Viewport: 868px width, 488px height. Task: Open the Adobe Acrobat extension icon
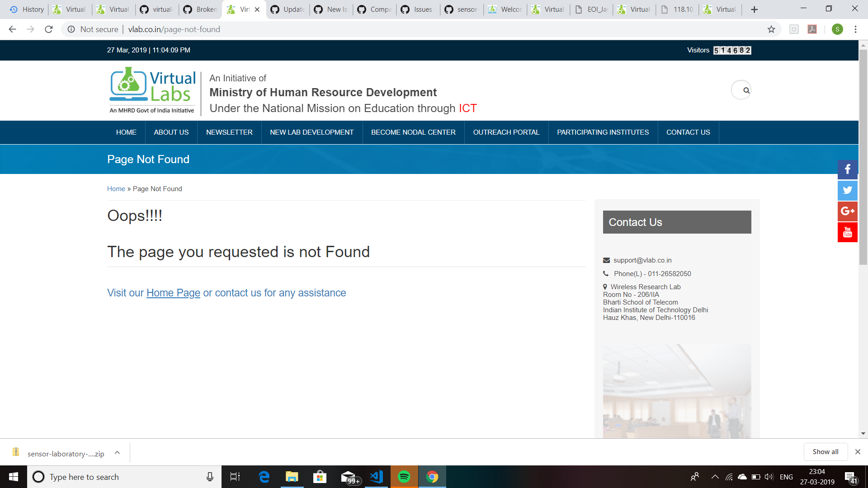[813, 29]
